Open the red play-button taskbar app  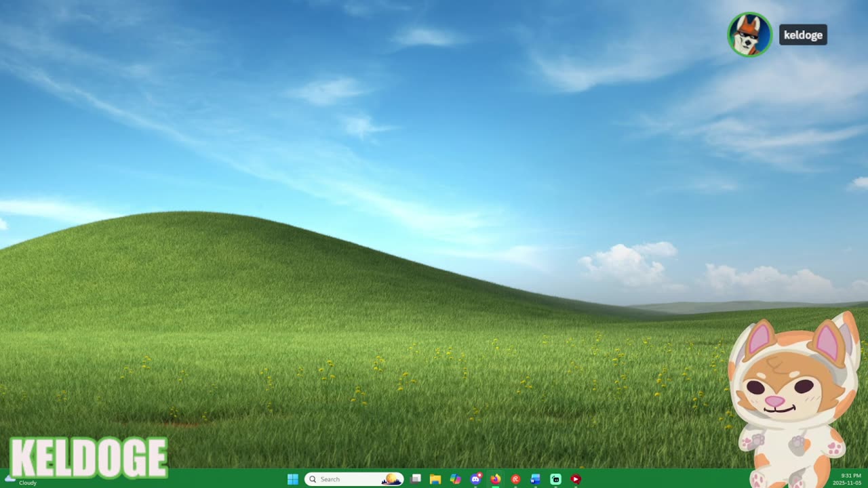click(x=576, y=479)
